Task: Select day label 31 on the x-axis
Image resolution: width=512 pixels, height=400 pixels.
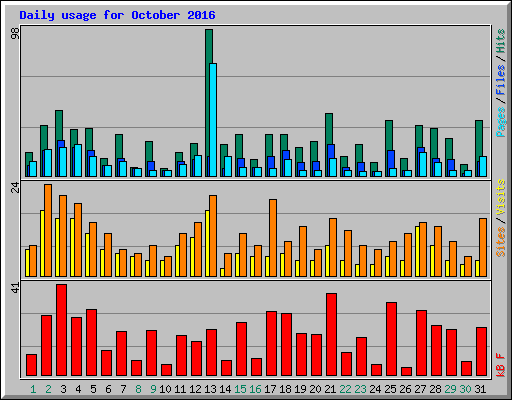Action: (x=480, y=389)
